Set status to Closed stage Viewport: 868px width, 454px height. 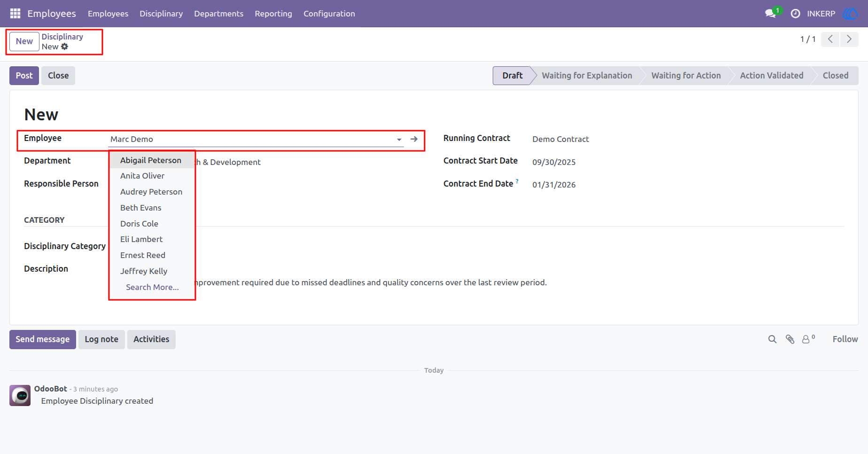pos(836,76)
